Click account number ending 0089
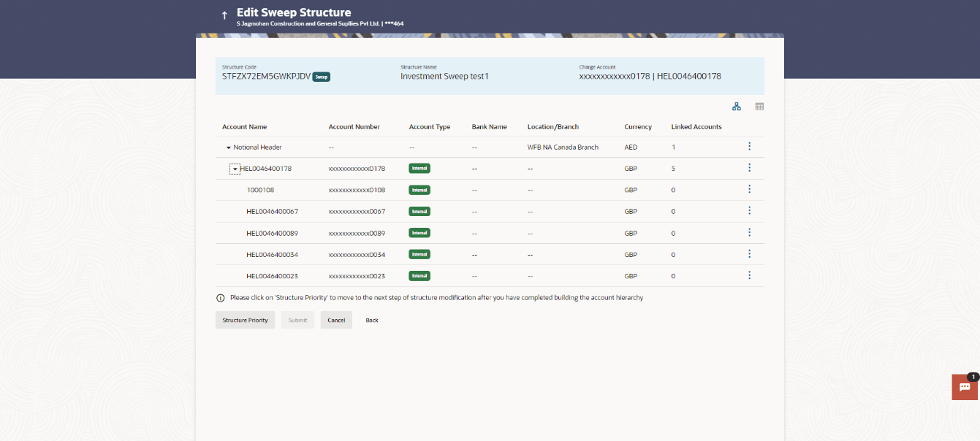This screenshot has height=441, width=980. tap(357, 233)
